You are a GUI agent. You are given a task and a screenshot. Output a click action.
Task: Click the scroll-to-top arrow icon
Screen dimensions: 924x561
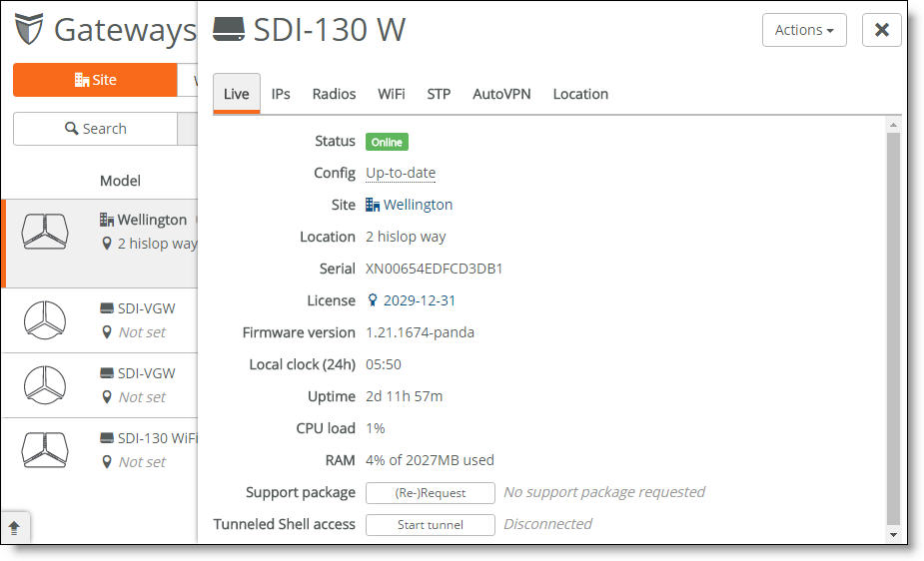[15, 527]
